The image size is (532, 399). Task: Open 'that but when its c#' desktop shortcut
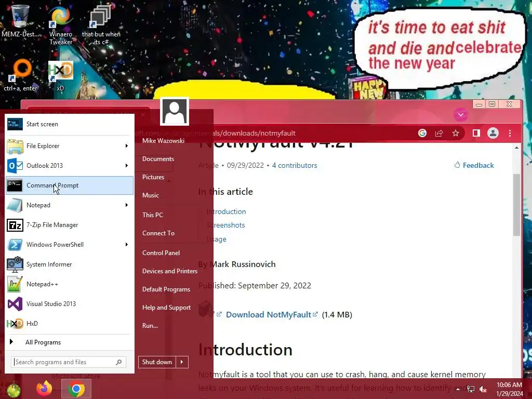point(101,24)
